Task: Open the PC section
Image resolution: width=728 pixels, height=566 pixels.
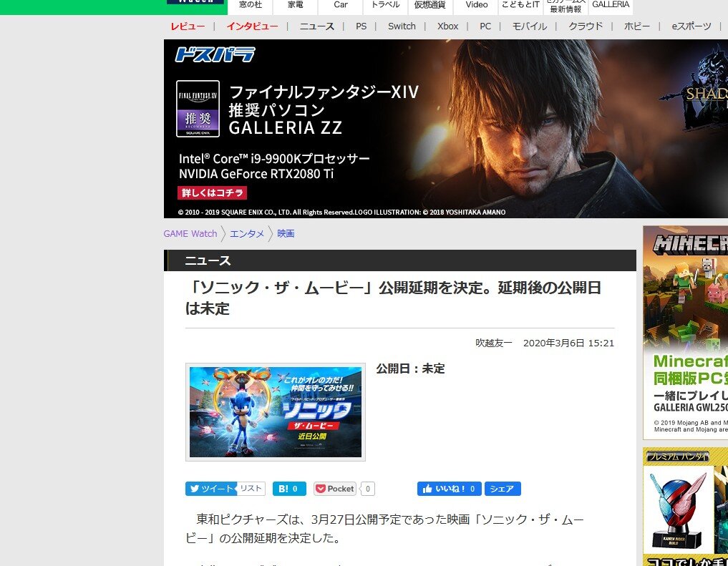Action: pyautogui.click(x=485, y=26)
